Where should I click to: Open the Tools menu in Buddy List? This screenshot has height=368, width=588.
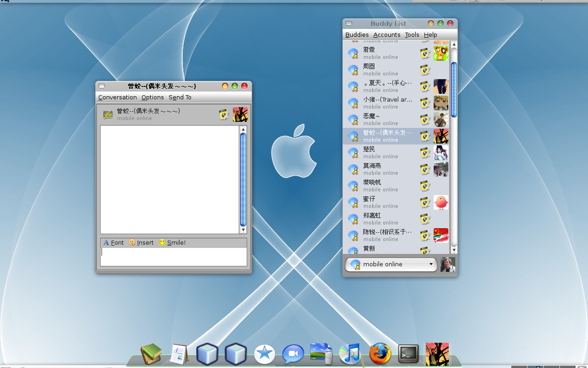412,35
